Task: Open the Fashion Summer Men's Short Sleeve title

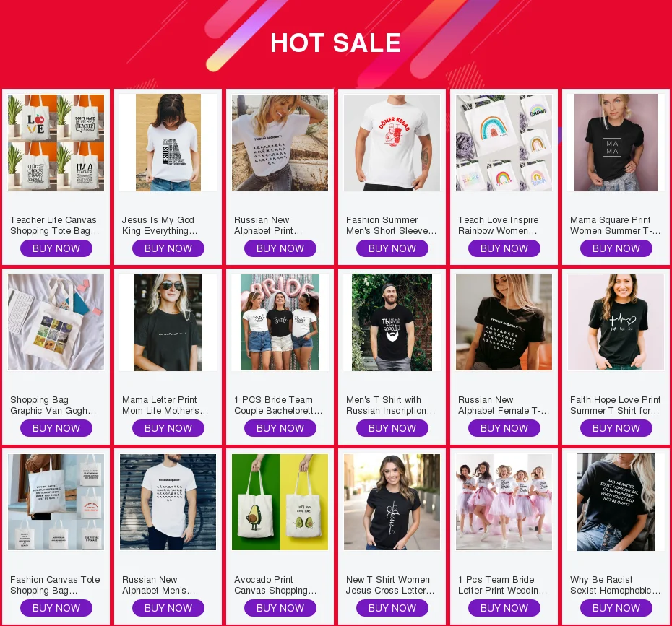Action: coord(392,225)
